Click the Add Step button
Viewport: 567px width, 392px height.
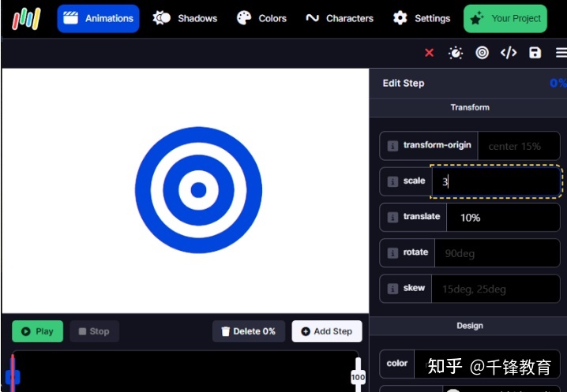point(327,331)
